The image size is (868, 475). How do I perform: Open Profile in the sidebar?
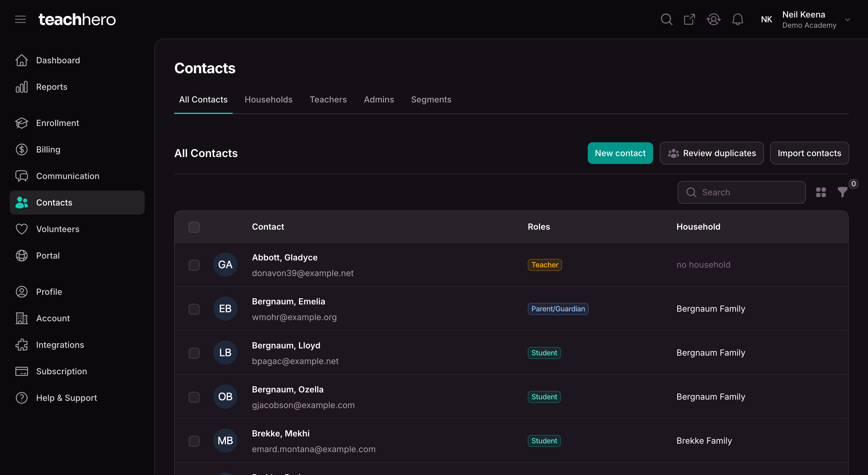coord(77,292)
